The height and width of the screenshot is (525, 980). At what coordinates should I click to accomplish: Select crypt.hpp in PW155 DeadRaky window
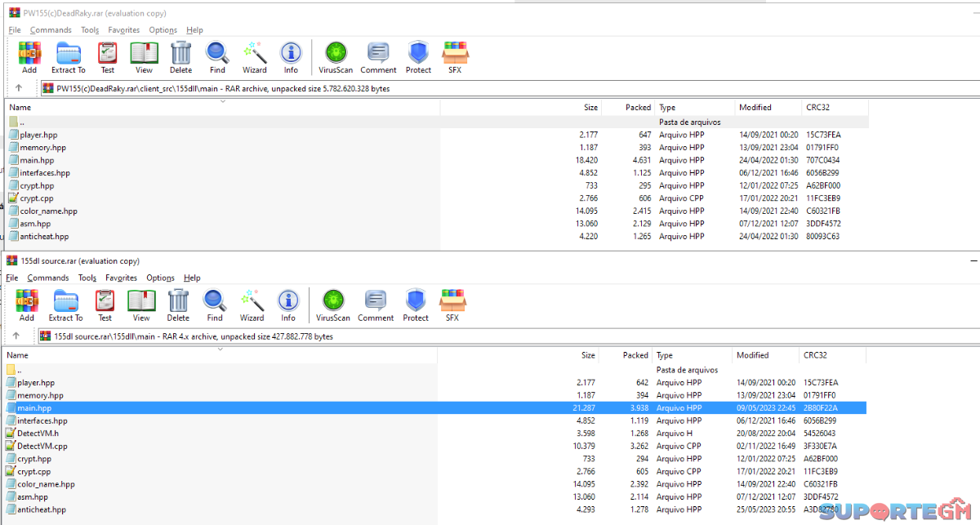tap(438, 185)
